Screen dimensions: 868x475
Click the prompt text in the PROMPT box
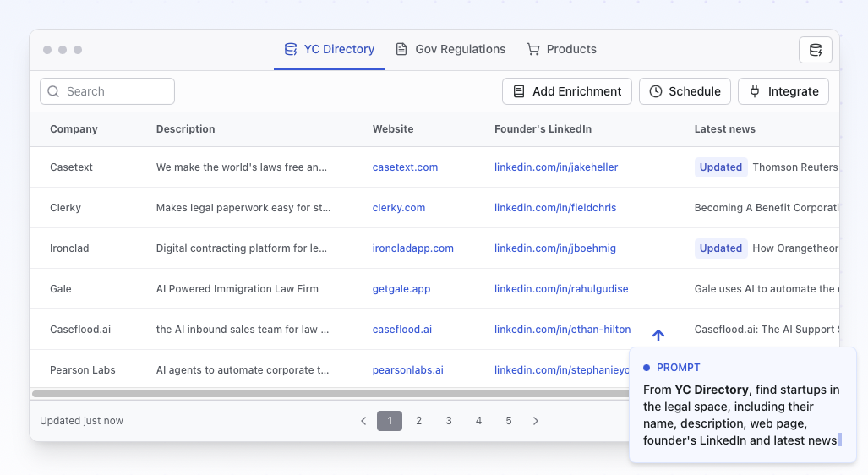click(x=742, y=415)
